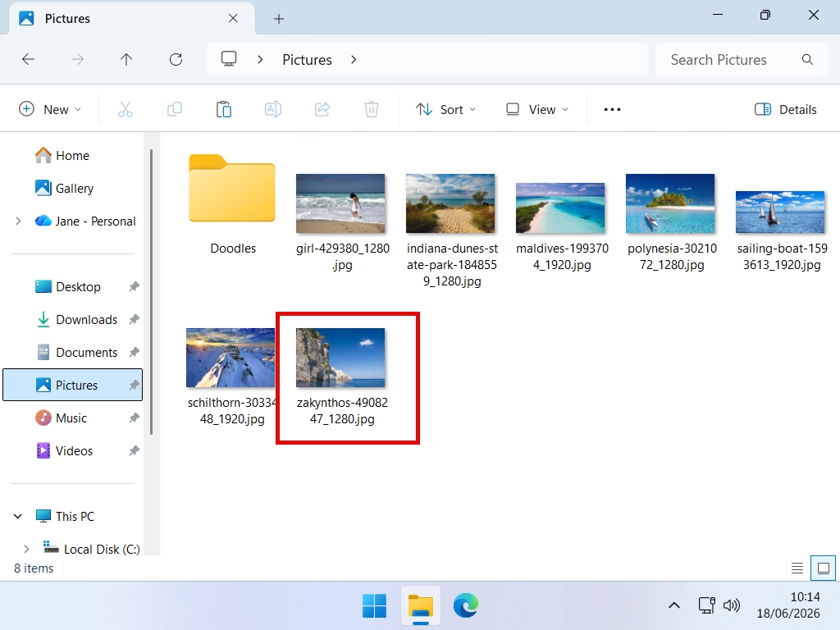This screenshot has width=840, height=630.
Task: Click the Search Pictures field
Action: click(742, 59)
